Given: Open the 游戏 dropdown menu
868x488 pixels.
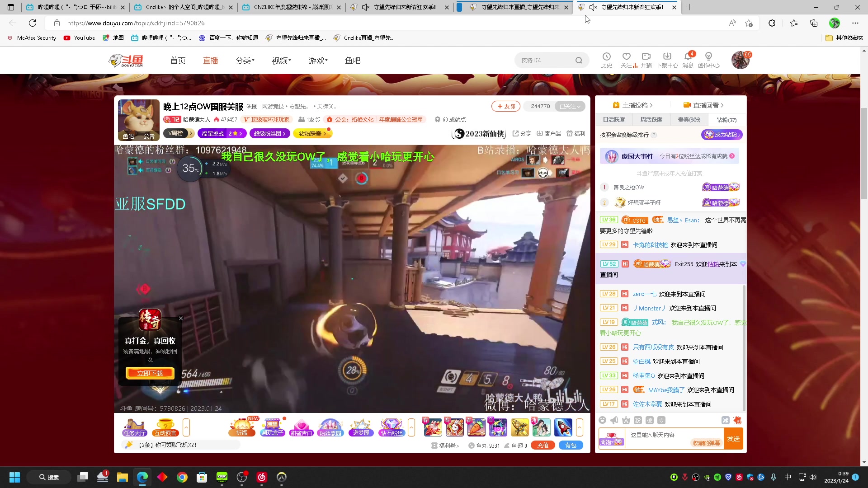Looking at the screenshot, I should [x=318, y=61].
